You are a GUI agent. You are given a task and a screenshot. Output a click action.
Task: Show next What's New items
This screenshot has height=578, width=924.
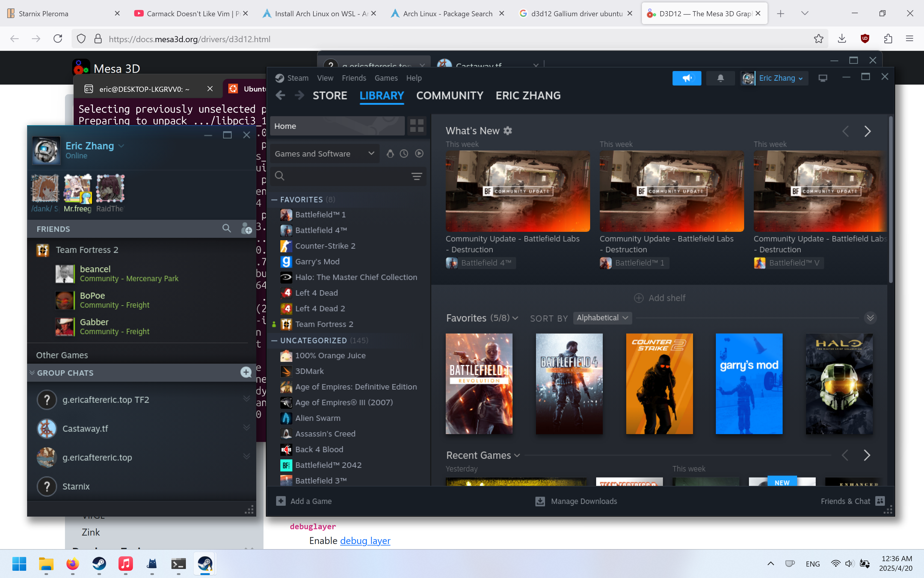(x=867, y=132)
